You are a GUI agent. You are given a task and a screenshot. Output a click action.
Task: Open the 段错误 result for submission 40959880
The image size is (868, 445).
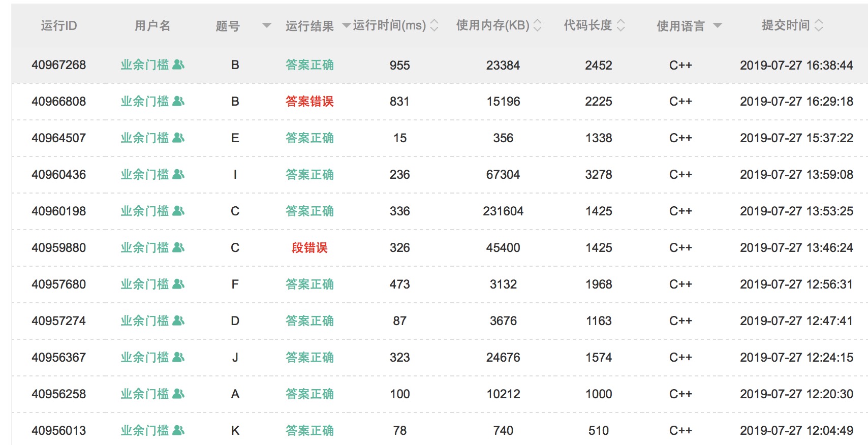309,248
